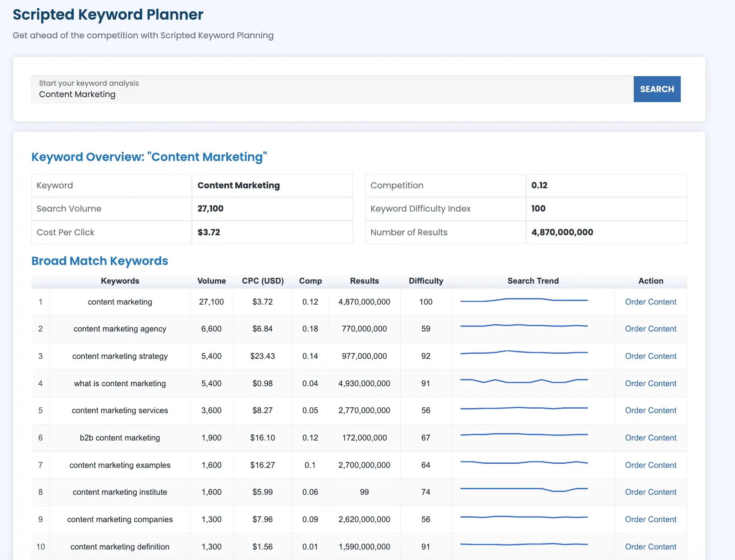Click the 6,600 volume cell
This screenshot has width=735, height=560.
(212, 329)
